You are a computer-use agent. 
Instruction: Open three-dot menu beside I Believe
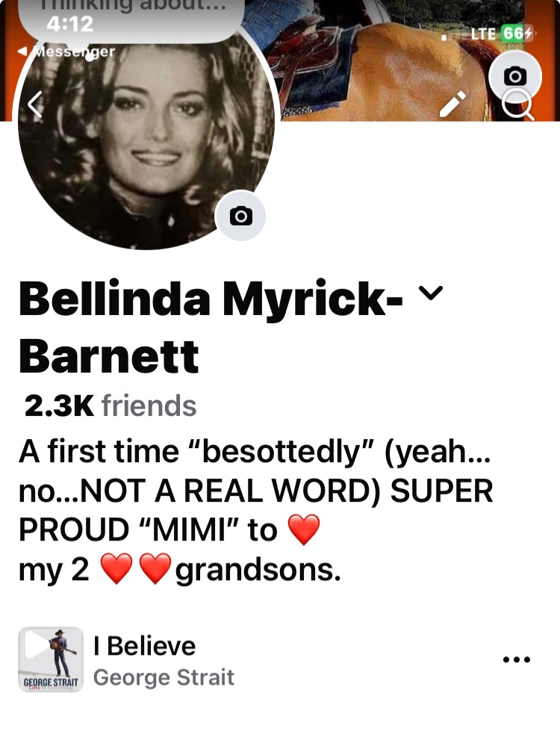coord(516,659)
